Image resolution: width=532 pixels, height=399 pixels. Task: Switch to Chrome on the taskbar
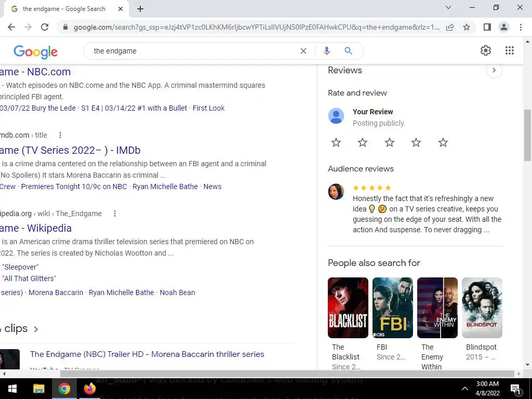[x=64, y=389]
